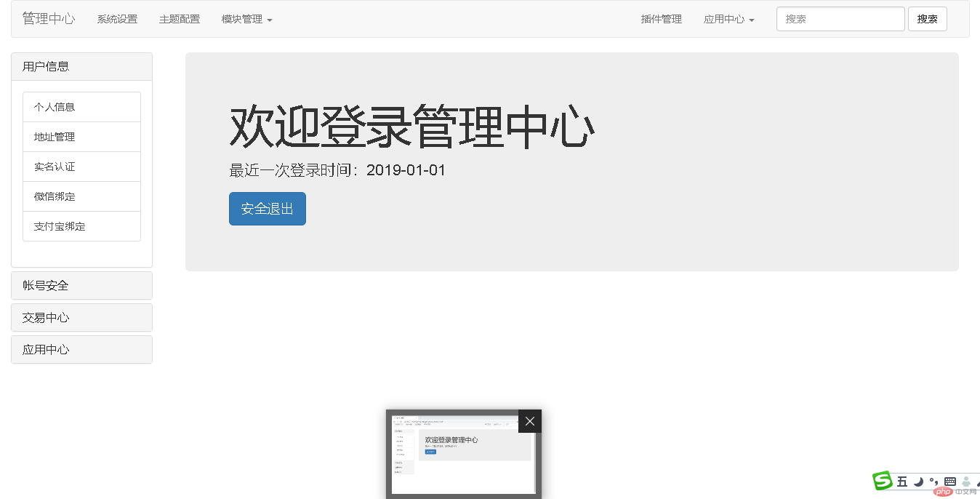Go to the 管理中心 brand link

(49, 19)
